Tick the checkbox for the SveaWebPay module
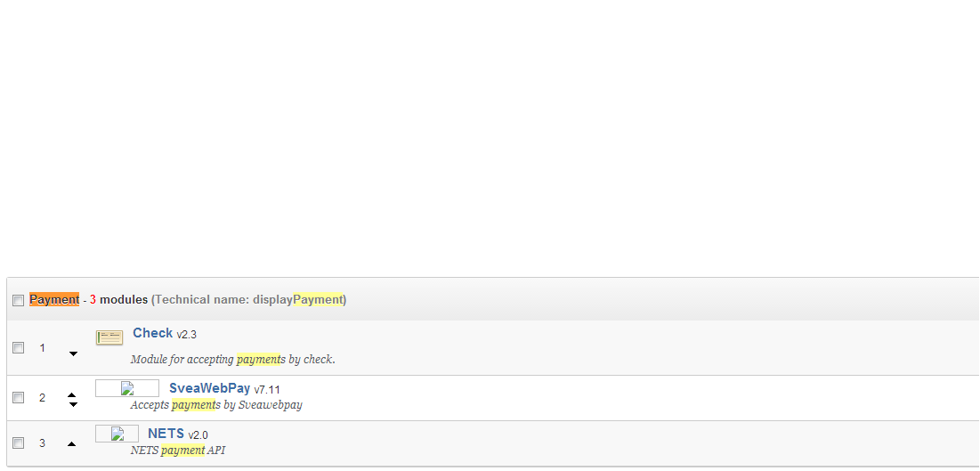980x471 pixels. [18, 398]
